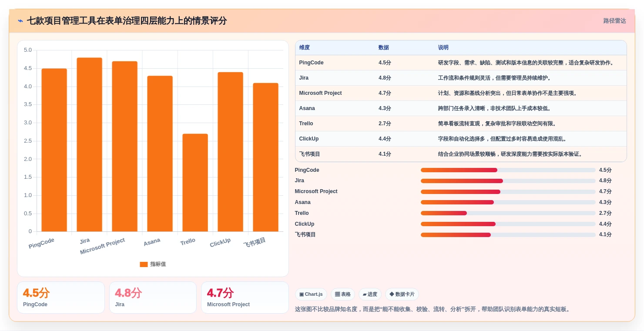Click the Jira progress bar

[x=508, y=181]
